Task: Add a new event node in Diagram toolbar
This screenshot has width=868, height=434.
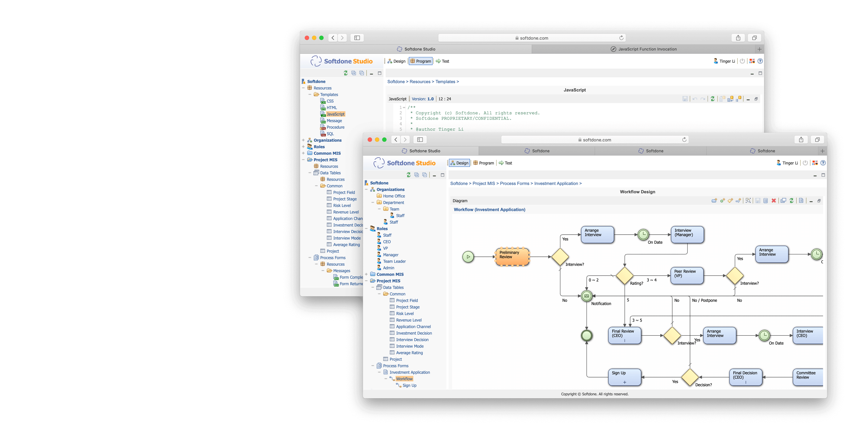Action: click(x=722, y=201)
